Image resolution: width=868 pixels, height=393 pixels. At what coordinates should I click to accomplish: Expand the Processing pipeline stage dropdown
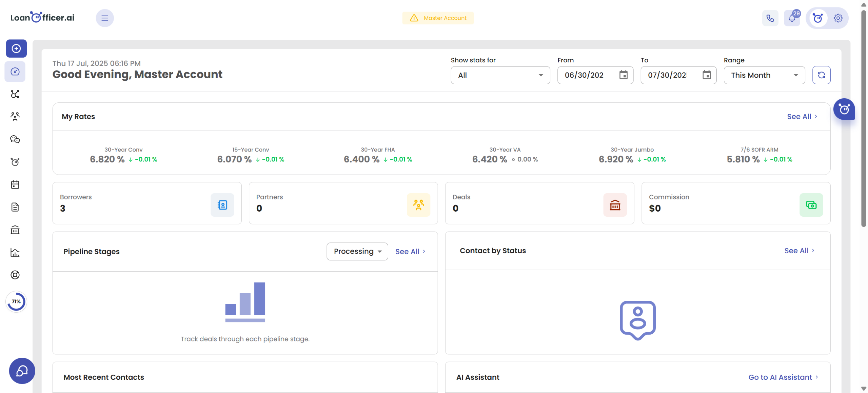pos(357,251)
